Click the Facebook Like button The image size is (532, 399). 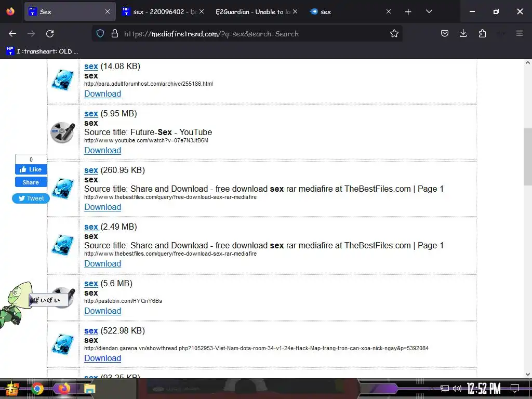[x=31, y=169]
